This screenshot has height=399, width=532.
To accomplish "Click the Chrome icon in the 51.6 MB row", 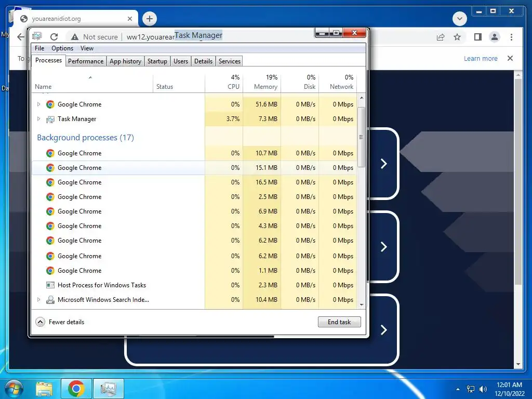I will pos(50,104).
